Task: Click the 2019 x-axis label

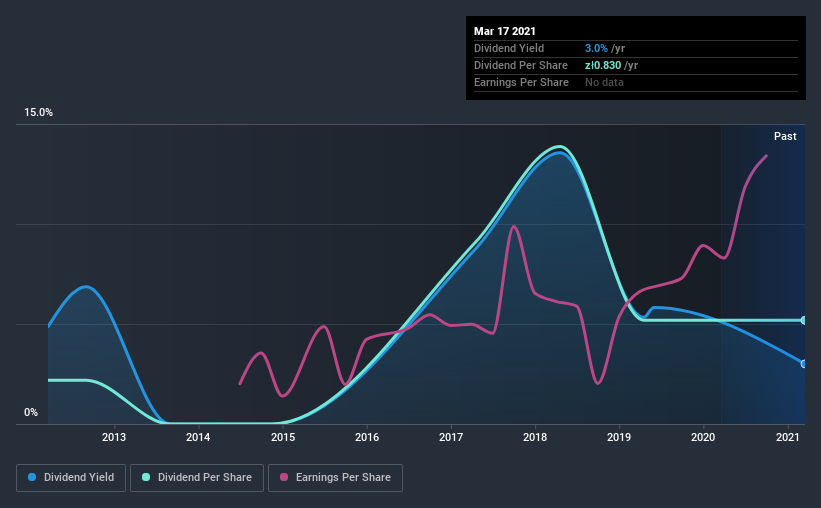Action: [619, 437]
